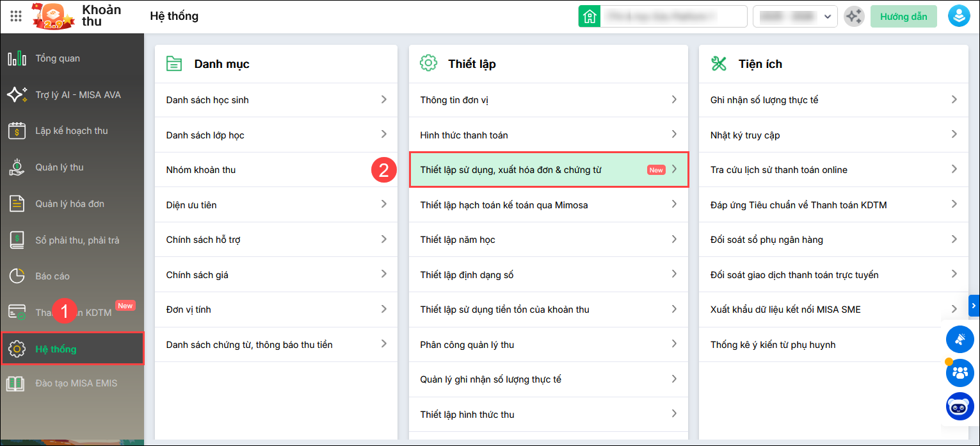Expand the school year dropdown
980x446 pixels.
[x=795, y=17]
